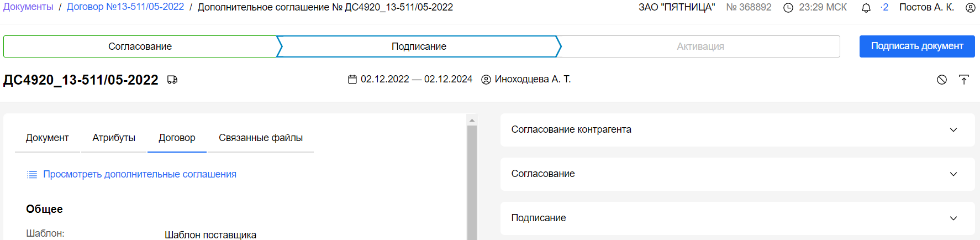The image size is (980, 240).
Task: Click the notification bell icon
Action: pyautogui.click(x=866, y=8)
